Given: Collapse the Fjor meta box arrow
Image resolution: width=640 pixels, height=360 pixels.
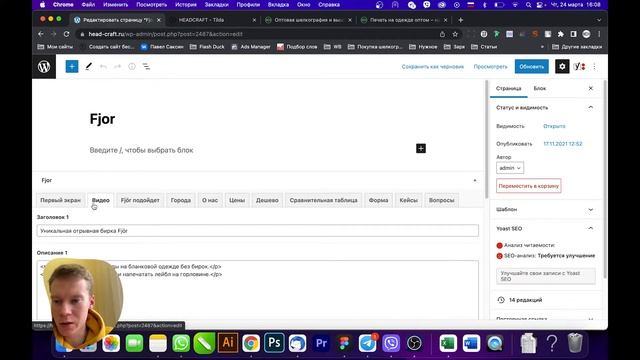Looking at the screenshot, I should point(475,180).
